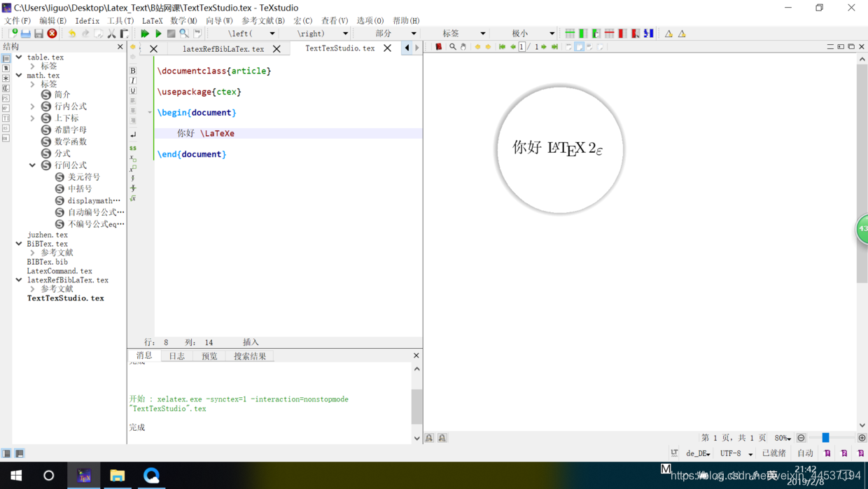Insert inline math with $$ icon
The width and height of the screenshot is (868, 489).
click(x=133, y=148)
